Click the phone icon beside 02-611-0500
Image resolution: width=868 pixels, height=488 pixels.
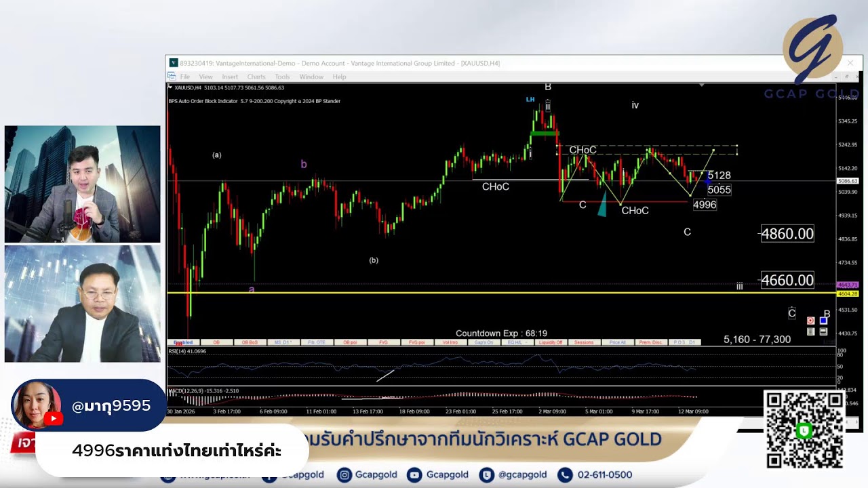[x=564, y=475]
